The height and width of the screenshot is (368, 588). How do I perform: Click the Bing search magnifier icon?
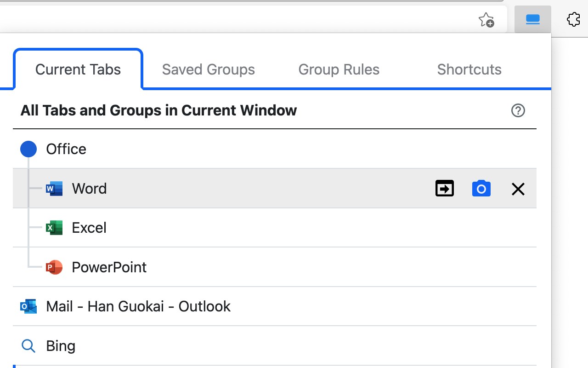point(28,346)
